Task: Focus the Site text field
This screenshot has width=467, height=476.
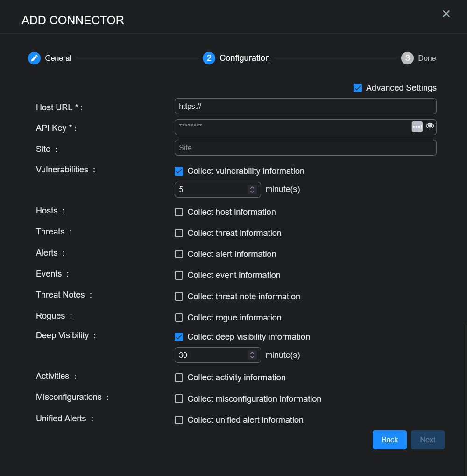Action: click(305, 148)
